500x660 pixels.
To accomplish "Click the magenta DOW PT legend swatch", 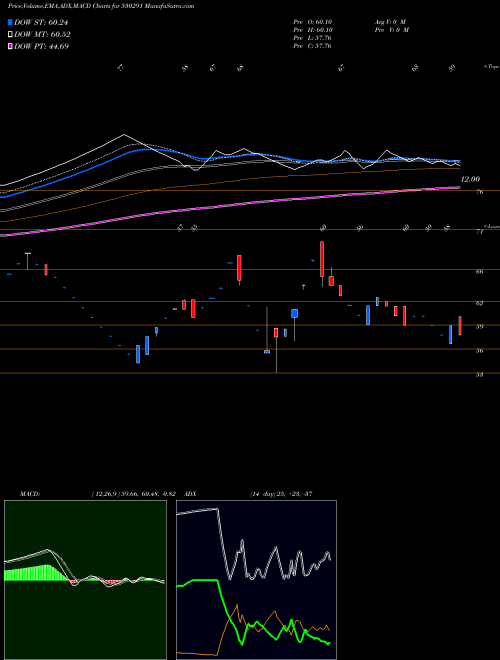I will 10,46.
